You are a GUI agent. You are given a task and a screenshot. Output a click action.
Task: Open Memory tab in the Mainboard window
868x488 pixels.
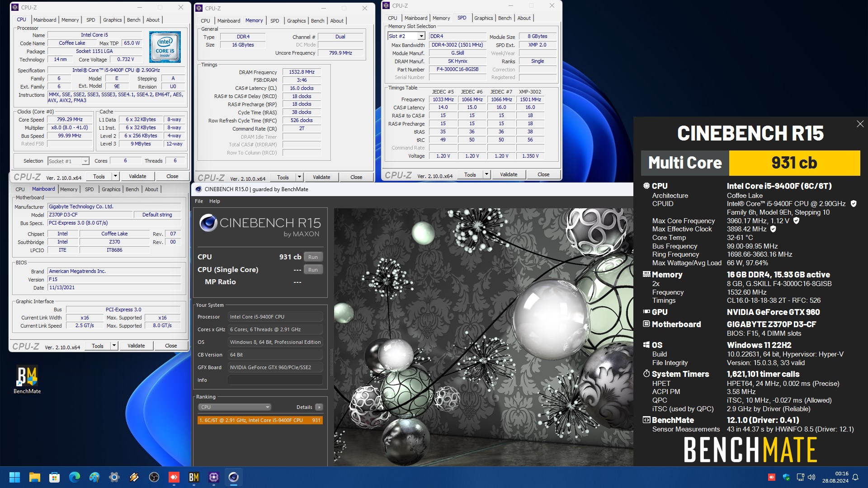[x=69, y=189]
